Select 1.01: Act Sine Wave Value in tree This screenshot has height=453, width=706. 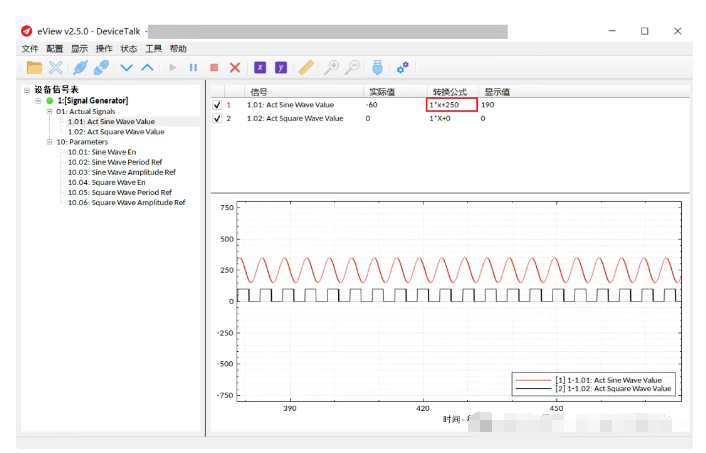tap(111, 122)
